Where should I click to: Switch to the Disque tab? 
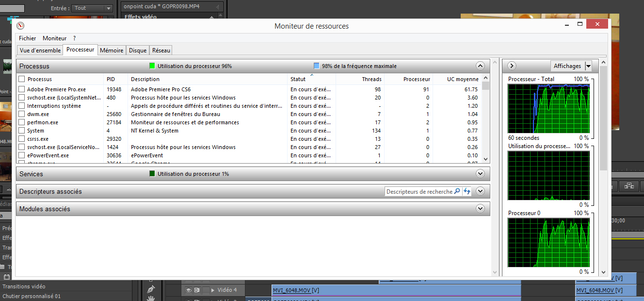[x=138, y=50]
